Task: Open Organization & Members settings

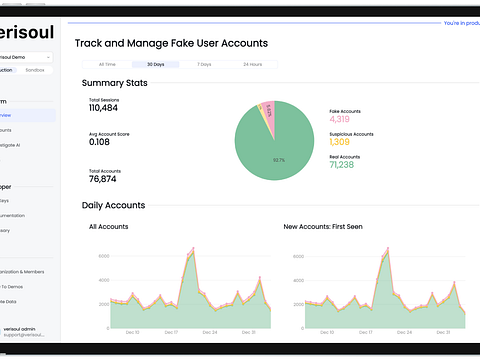Action: coord(23,272)
